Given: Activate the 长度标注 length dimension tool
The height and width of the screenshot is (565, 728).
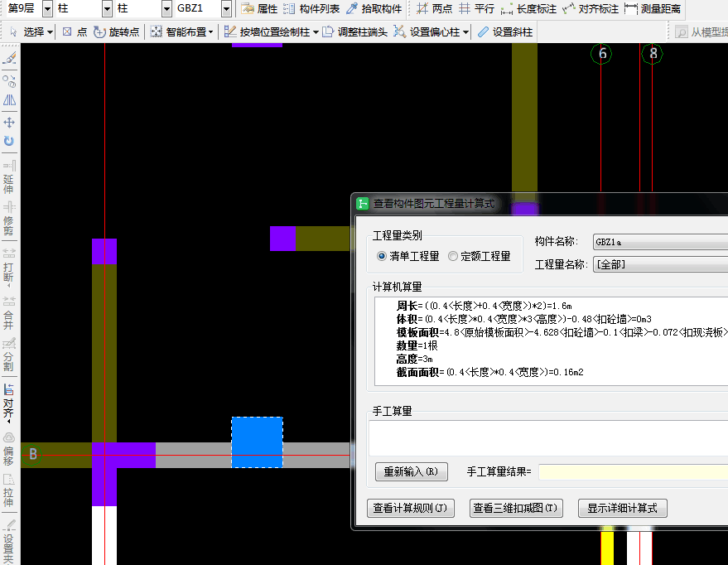Looking at the screenshot, I should (x=528, y=9).
